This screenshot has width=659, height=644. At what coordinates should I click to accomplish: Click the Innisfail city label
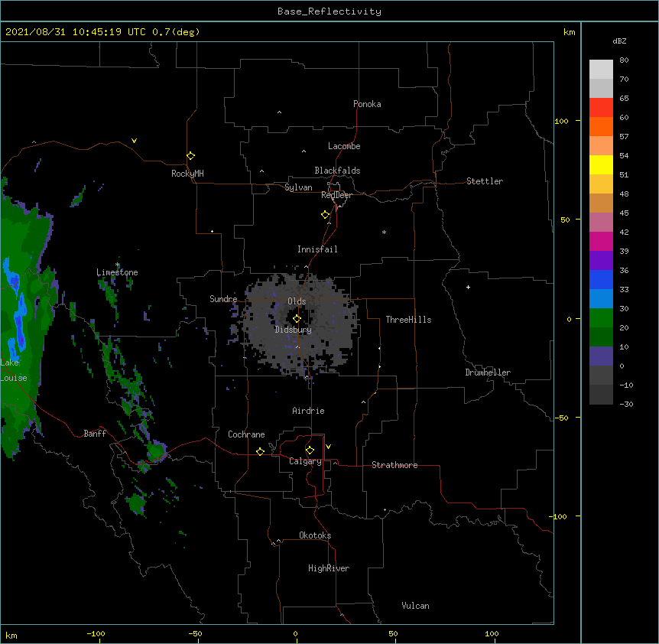point(317,249)
